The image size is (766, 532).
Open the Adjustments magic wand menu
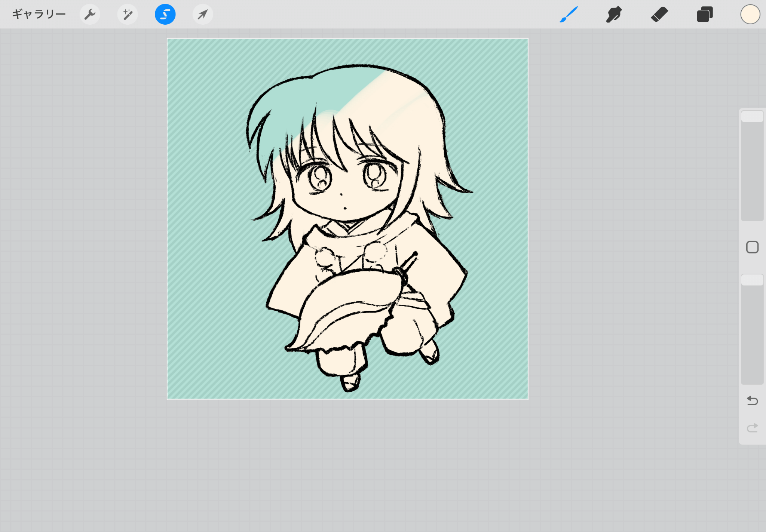coord(128,15)
